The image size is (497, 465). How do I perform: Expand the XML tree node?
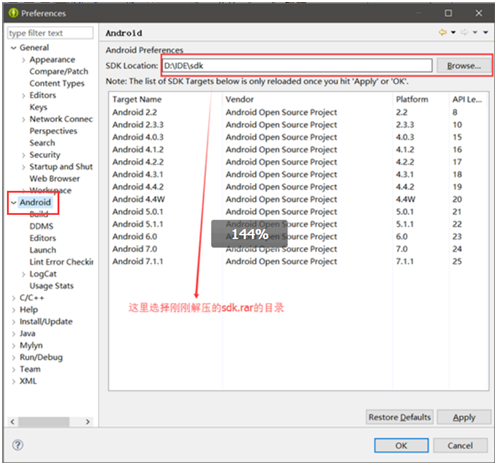pyautogui.click(x=14, y=381)
